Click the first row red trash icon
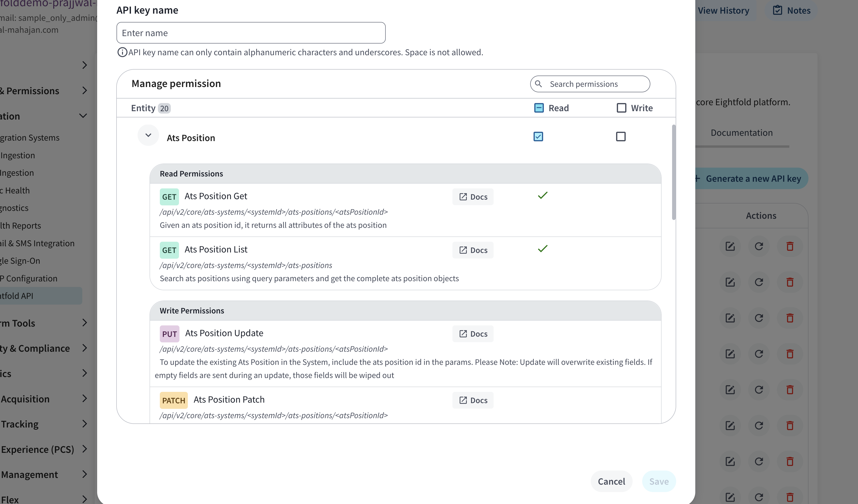Image resolution: width=858 pixels, height=504 pixels. pos(790,247)
